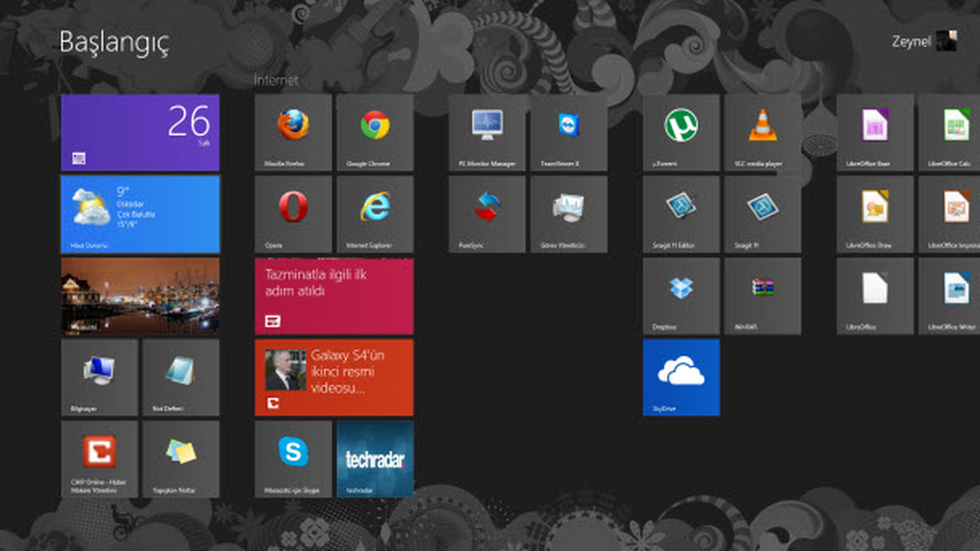This screenshot has height=551, width=980.
Task: Launch Masaüstü için Skype
Action: [292, 459]
